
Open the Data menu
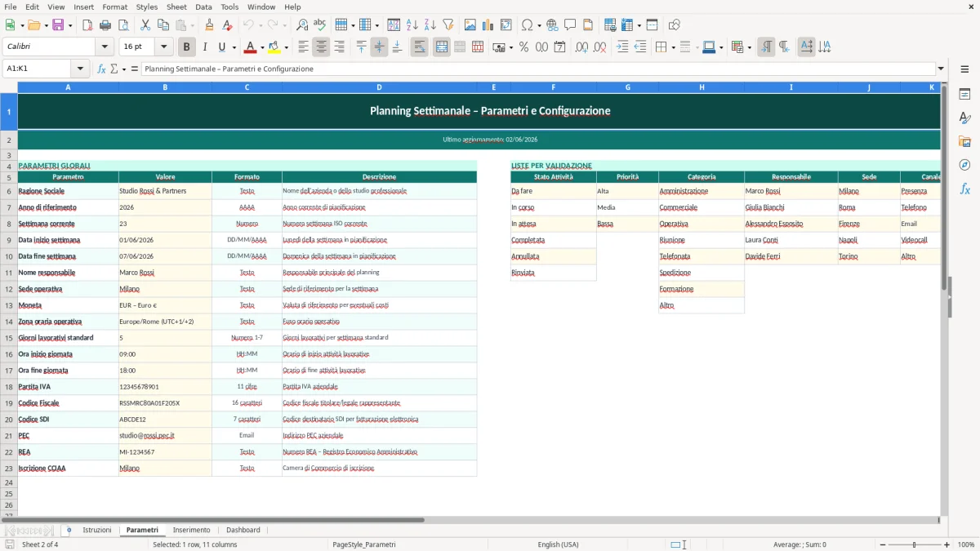(x=203, y=7)
